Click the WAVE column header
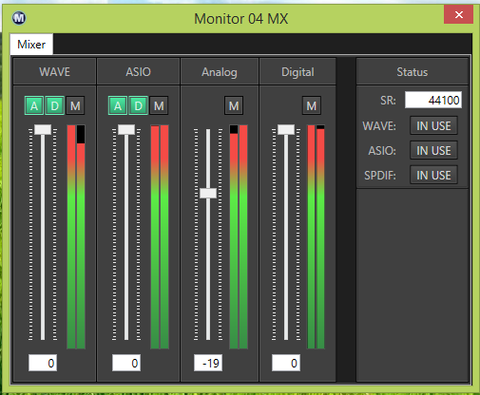 coord(54,72)
